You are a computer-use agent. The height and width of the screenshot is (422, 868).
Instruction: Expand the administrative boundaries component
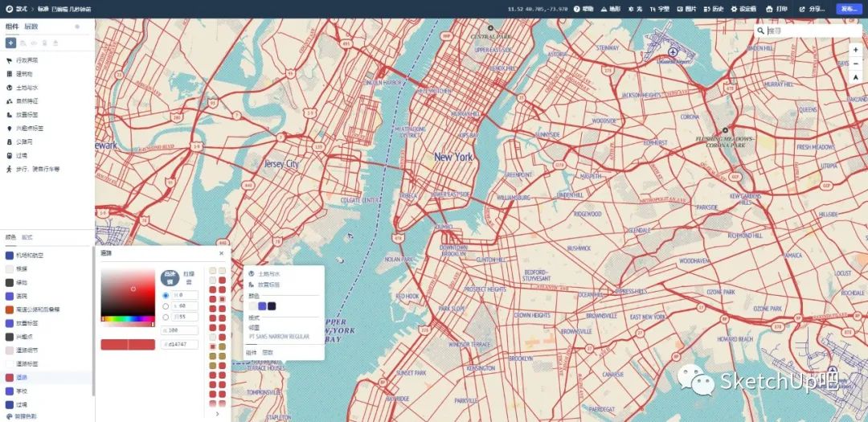(x=27, y=59)
